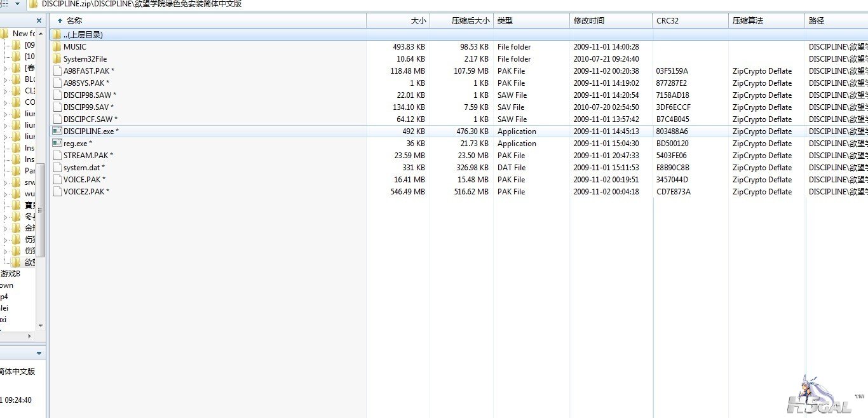The height and width of the screenshot is (418, 868).
Task: Click the DAT File type cell
Action: click(x=512, y=167)
